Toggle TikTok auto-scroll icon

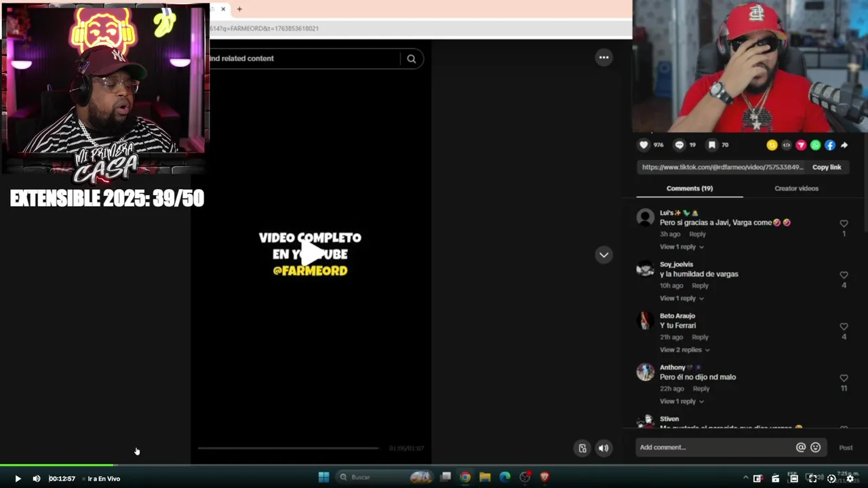coord(583,448)
